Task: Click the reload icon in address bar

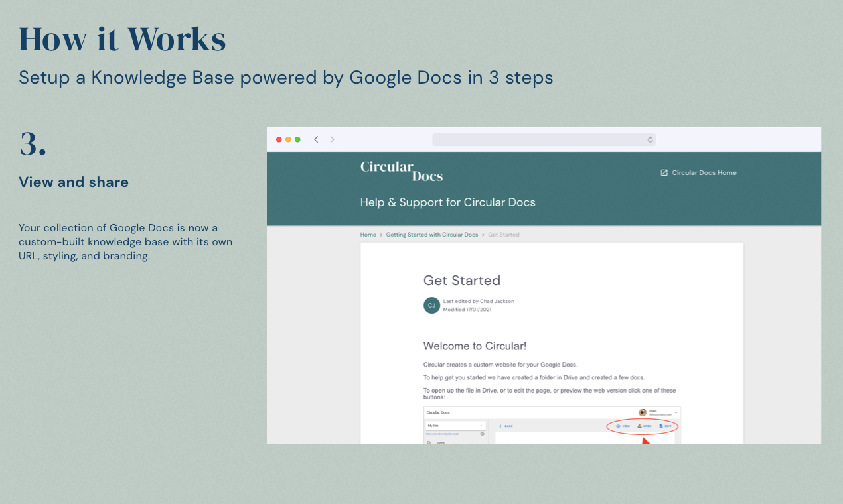Action: pyautogui.click(x=650, y=139)
